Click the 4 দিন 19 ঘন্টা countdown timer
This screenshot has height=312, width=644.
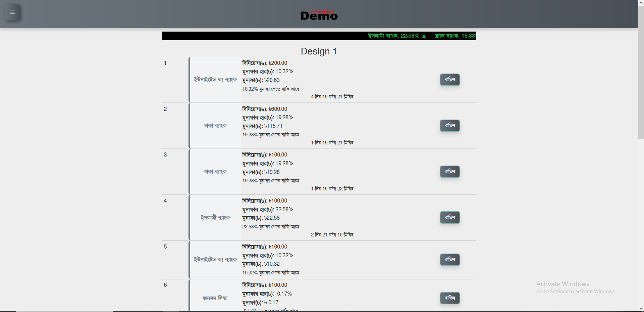click(x=332, y=97)
